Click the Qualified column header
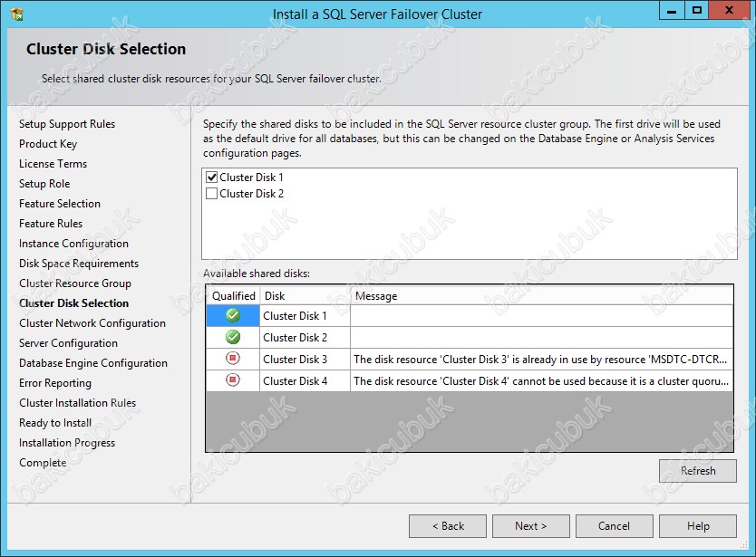756x557 pixels. pyautogui.click(x=233, y=296)
